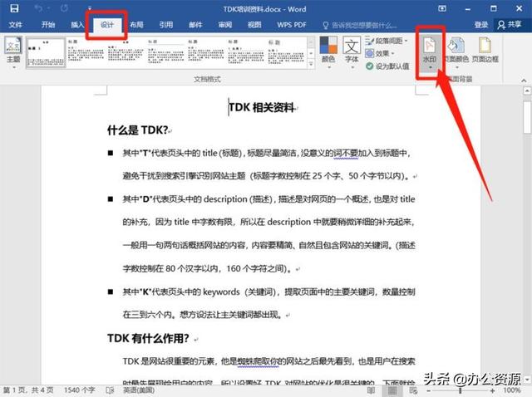Open the 水印 (Watermark) dropdown

(x=430, y=52)
